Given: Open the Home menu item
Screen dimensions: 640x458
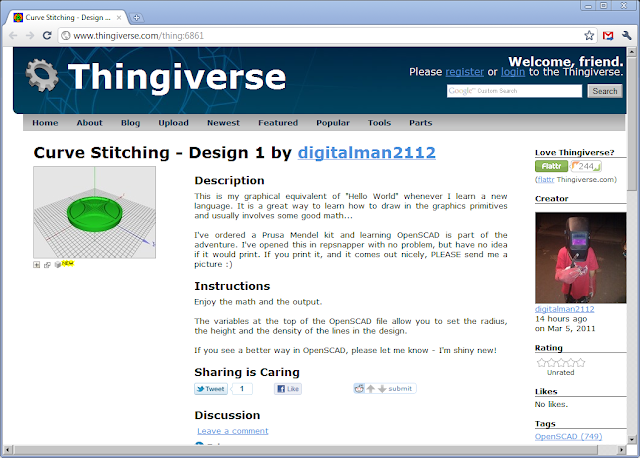Looking at the screenshot, I should tap(45, 123).
